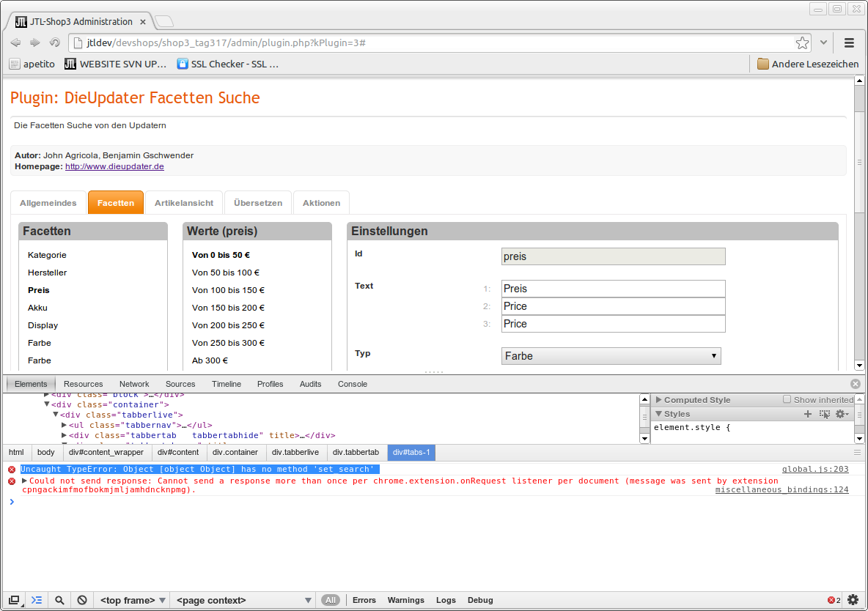Open the Elements devtools panel
This screenshot has height=611, width=868.
pyautogui.click(x=31, y=384)
